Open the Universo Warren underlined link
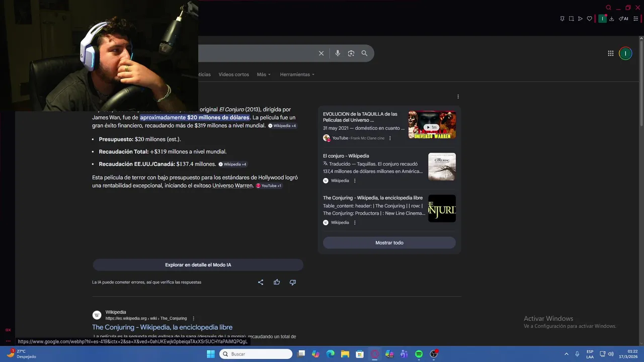The width and height of the screenshot is (644, 362). point(232,186)
